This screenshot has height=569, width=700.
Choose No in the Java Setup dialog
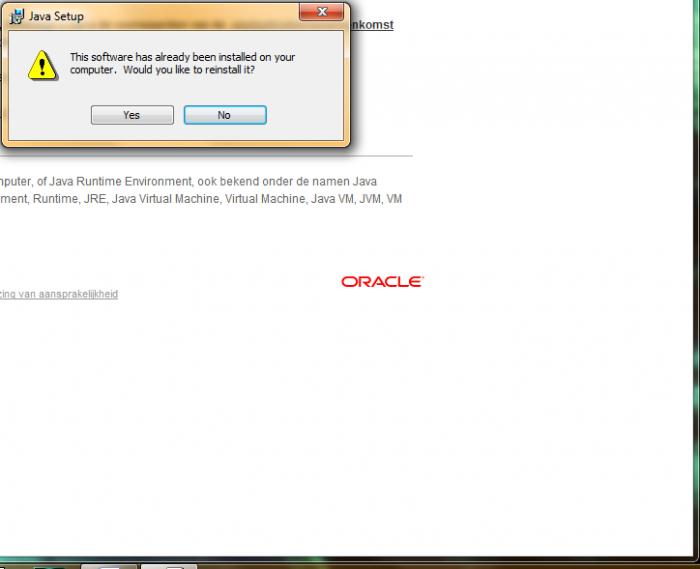225,115
